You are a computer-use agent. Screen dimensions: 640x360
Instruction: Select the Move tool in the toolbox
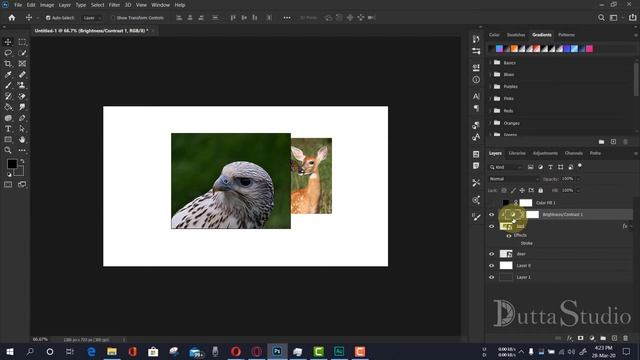[x=8, y=42]
